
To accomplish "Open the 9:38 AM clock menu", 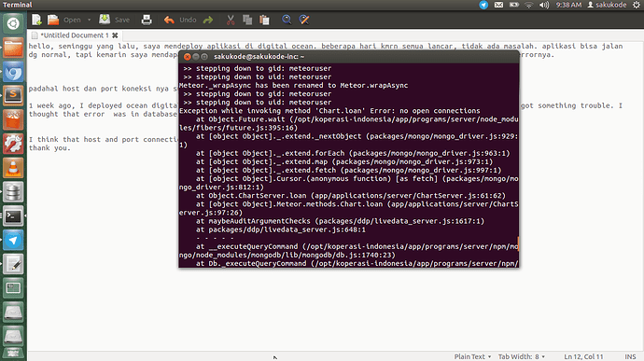I will [x=568, y=5].
